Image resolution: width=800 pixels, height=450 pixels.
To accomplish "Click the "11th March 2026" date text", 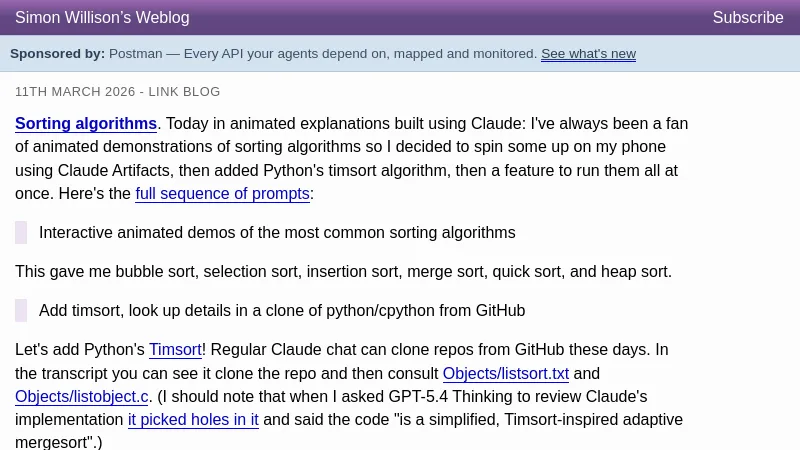I will click(x=75, y=92).
